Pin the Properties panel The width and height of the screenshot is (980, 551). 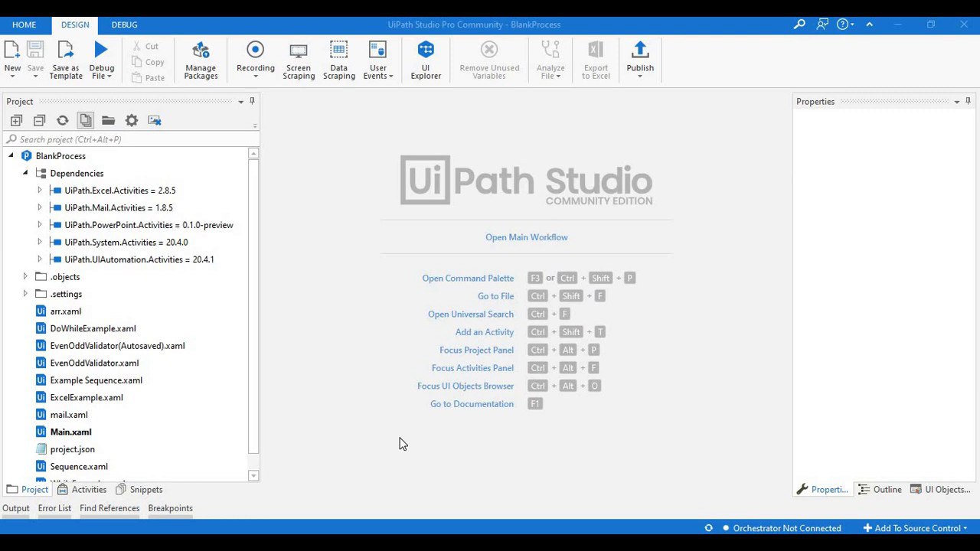[968, 101]
